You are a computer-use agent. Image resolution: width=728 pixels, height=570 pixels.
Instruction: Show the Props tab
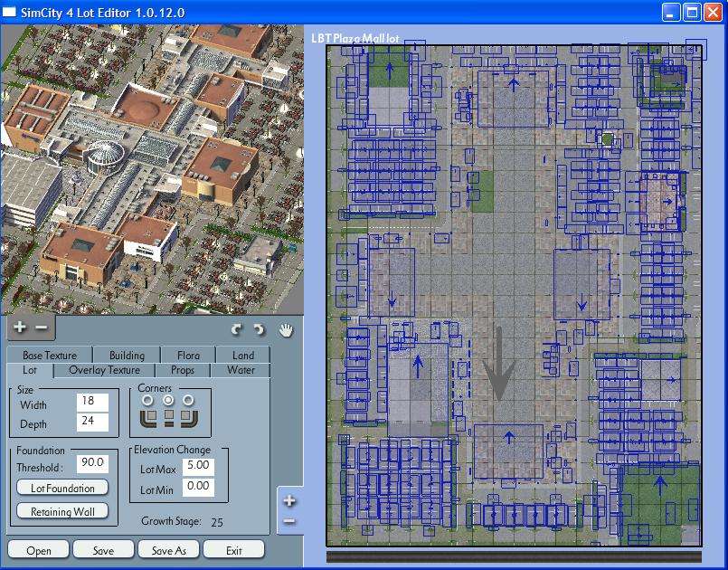tap(183, 370)
